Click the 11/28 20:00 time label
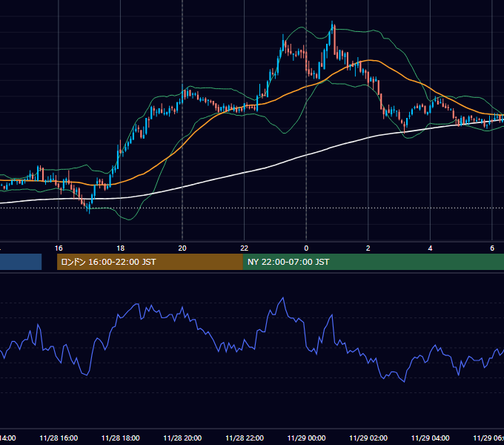The image size is (504, 445). (182, 438)
